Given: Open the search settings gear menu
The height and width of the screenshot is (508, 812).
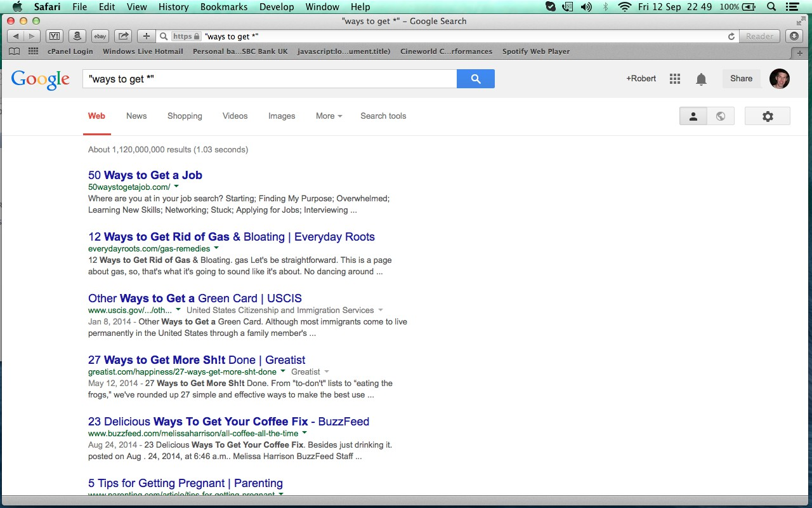Looking at the screenshot, I should click(x=768, y=116).
